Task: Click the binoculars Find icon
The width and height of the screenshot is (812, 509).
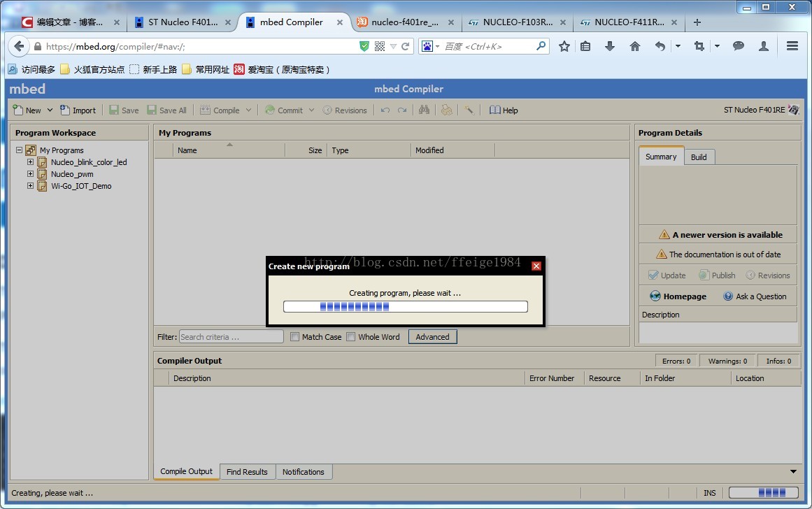Action: pos(424,110)
